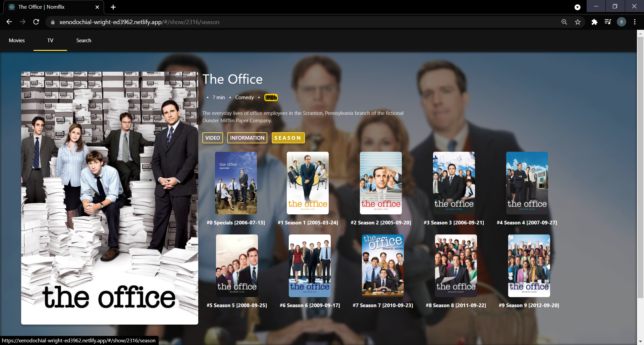The height and width of the screenshot is (345, 644).
Task: Click the '#3 Season 3 [2006-09-21]' label
Action: (x=454, y=222)
